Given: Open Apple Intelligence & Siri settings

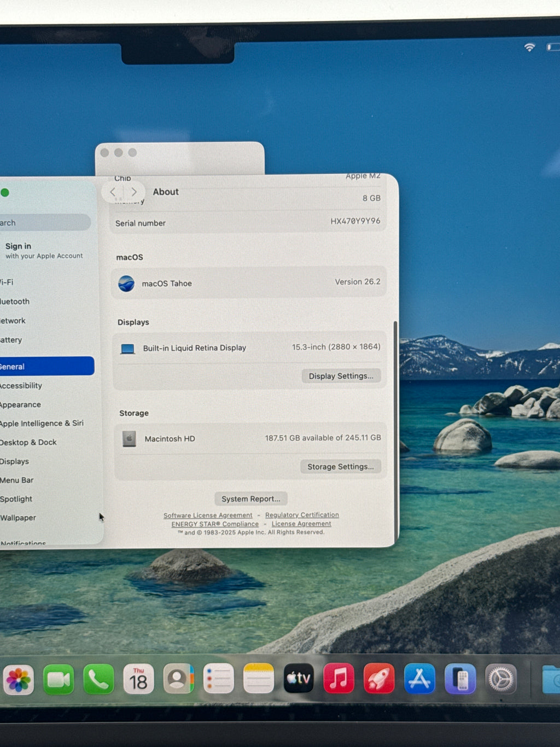Looking at the screenshot, I should [x=47, y=424].
